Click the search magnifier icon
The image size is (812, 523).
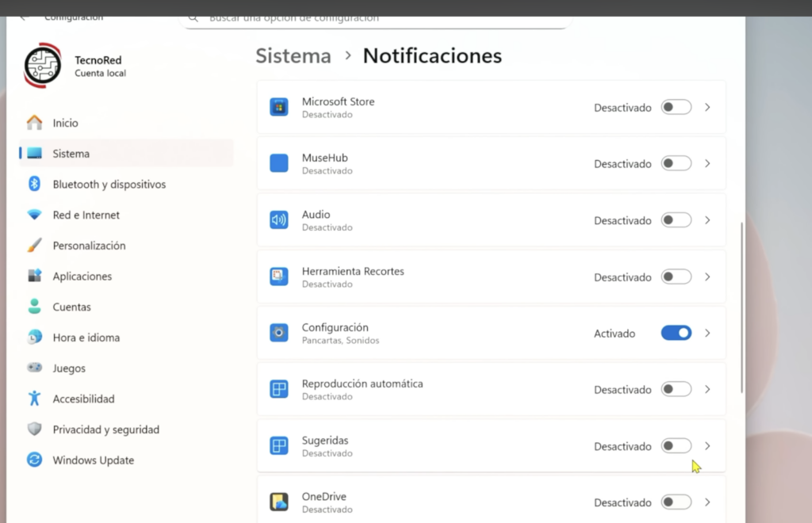[193, 19]
